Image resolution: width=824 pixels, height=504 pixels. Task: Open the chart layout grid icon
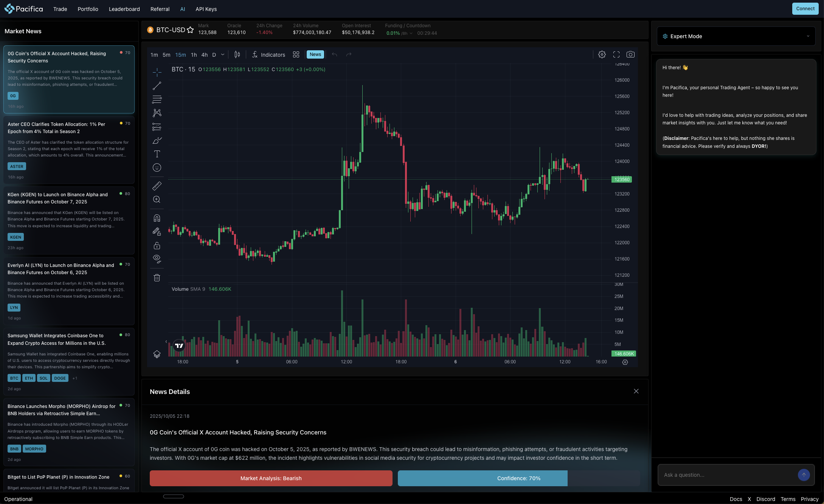click(x=296, y=54)
